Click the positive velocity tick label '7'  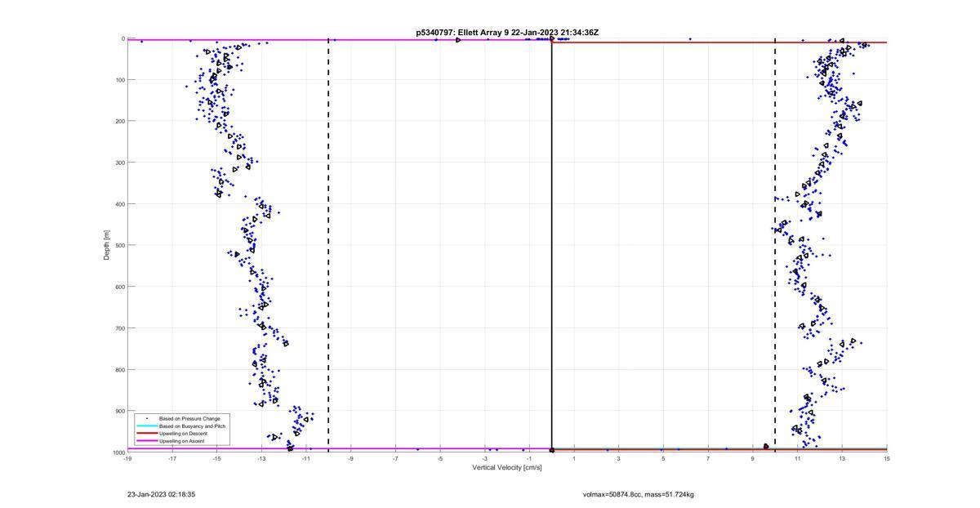tap(708, 458)
